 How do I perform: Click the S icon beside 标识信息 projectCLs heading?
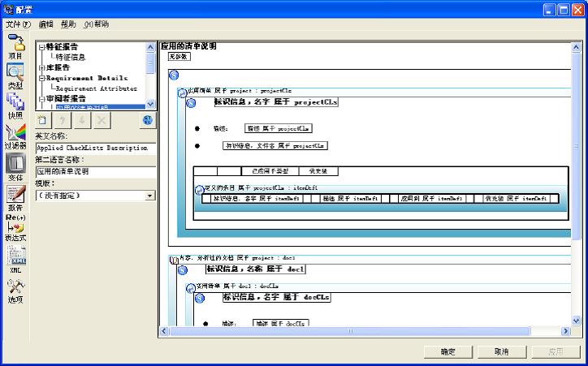coord(191,102)
